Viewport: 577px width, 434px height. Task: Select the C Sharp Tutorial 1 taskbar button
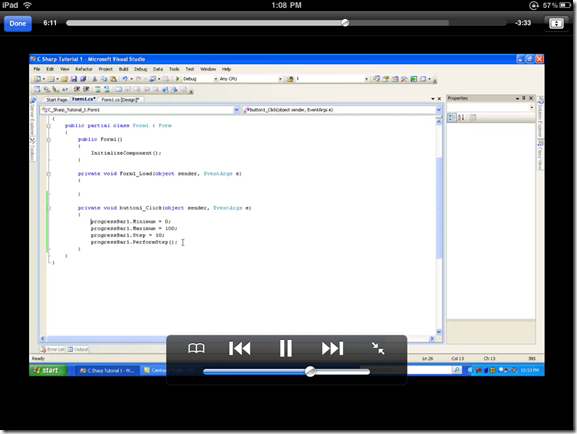pyautogui.click(x=108, y=370)
